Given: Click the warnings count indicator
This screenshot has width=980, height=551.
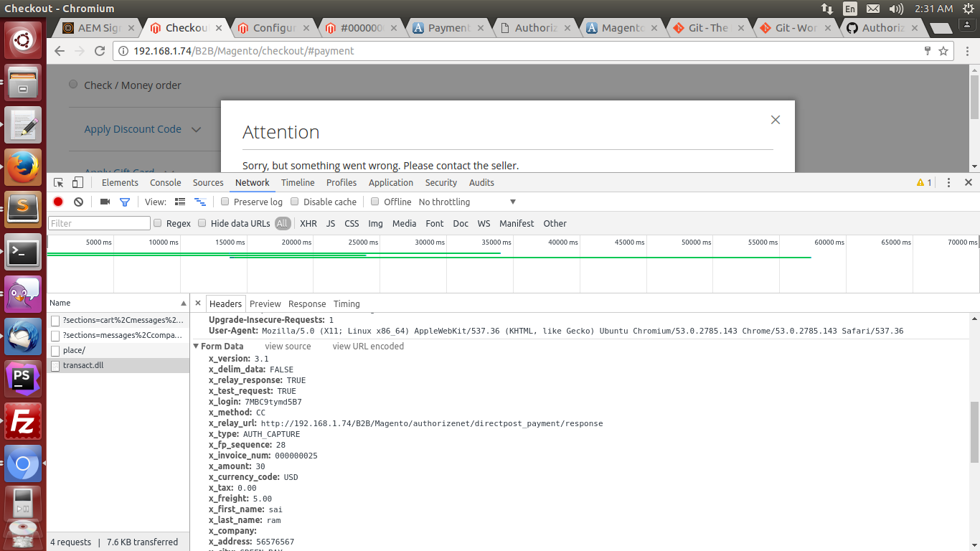Looking at the screenshot, I should [924, 183].
